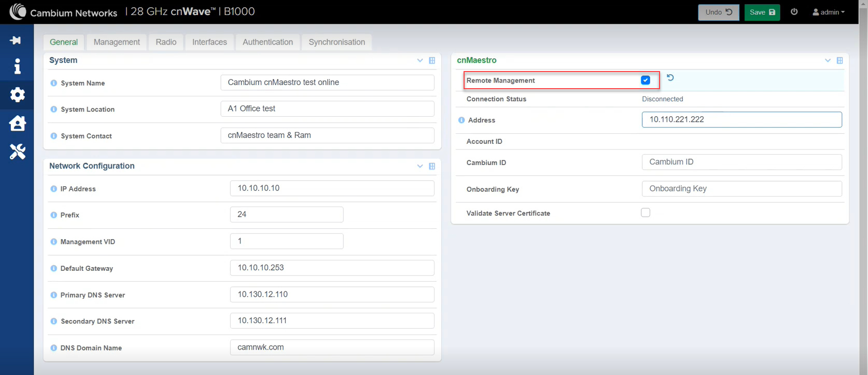Click the info icon next to Management VID
Image resolution: width=868 pixels, height=375 pixels.
click(x=54, y=242)
